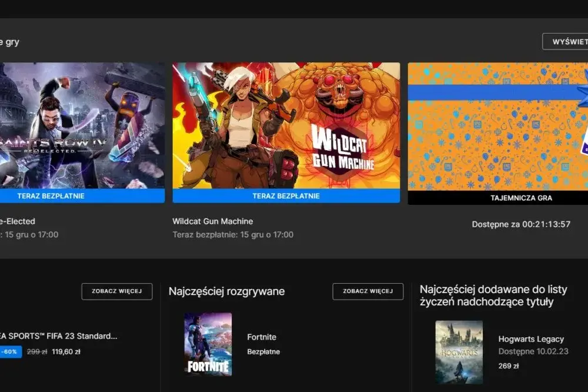588x392 pixels.
Task: Click the Dostępne za 00:21:13:57 countdown text
Action: pyautogui.click(x=521, y=224)
